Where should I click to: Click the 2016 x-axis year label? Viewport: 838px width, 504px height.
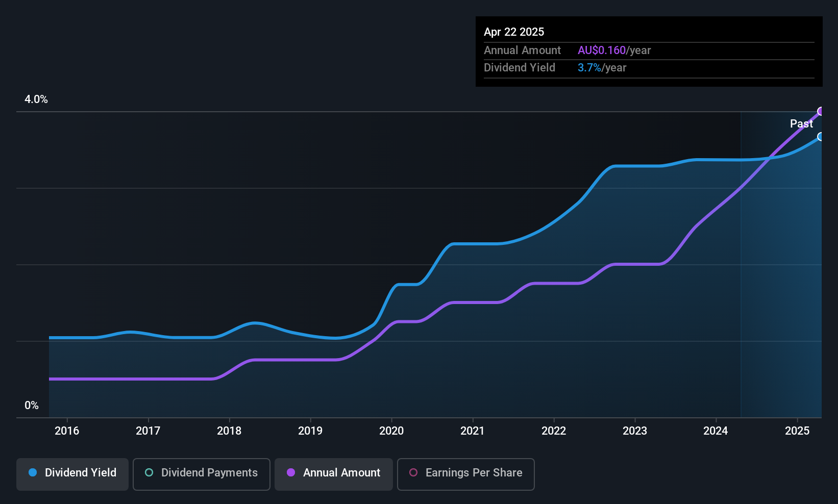(67, 431)
